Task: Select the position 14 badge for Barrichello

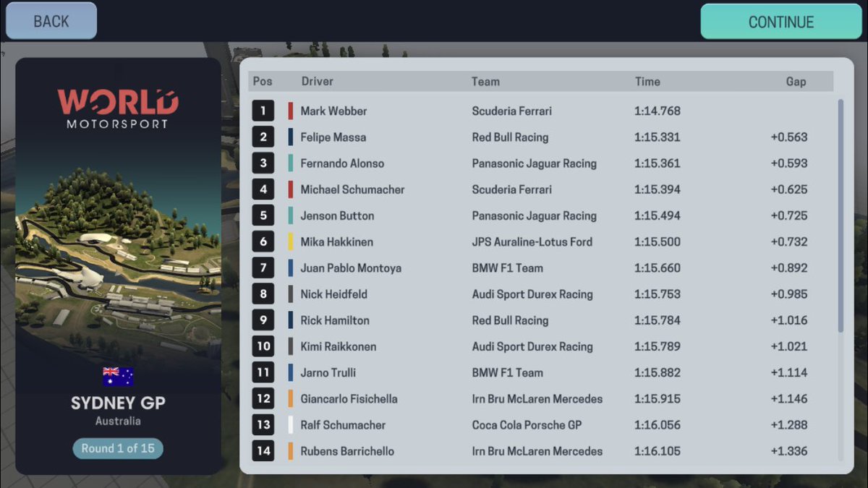Action: [263, 451]
